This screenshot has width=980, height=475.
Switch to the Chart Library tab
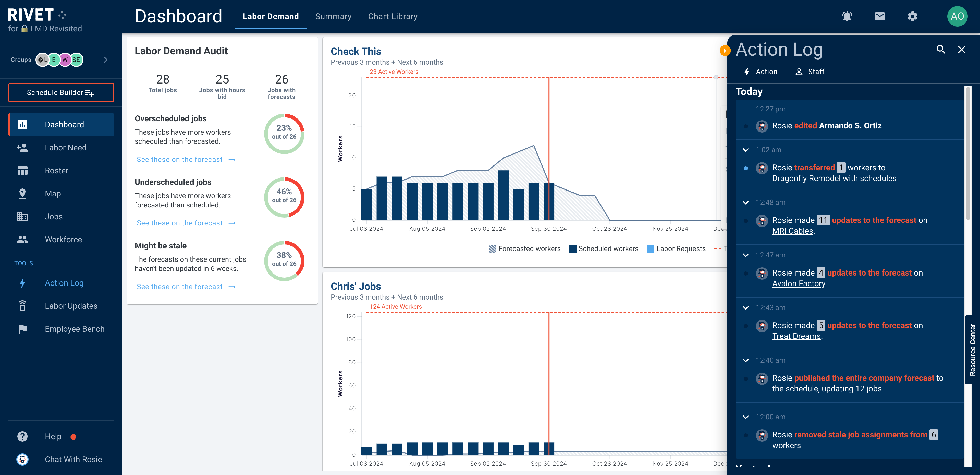393,16
